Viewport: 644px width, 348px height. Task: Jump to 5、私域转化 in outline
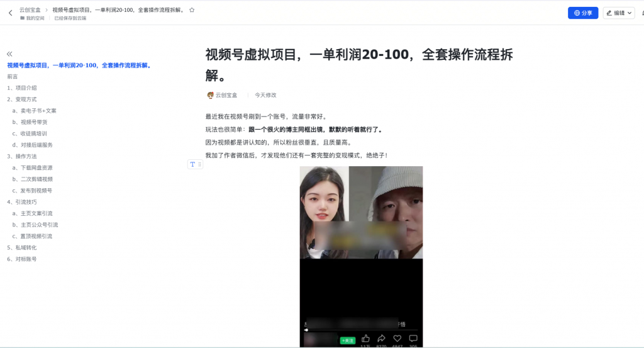pos(22,248)
